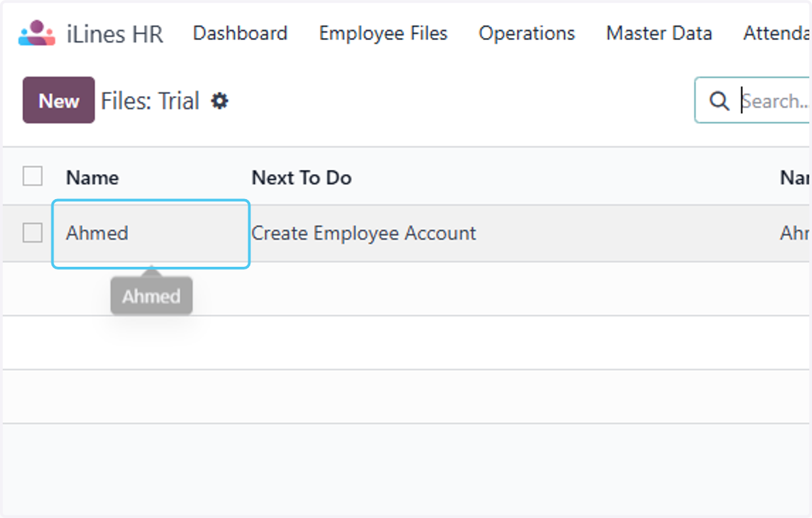Sort by the Next To Do column header
The width and height of the screenshot is (812, 518).
[302, 177]
